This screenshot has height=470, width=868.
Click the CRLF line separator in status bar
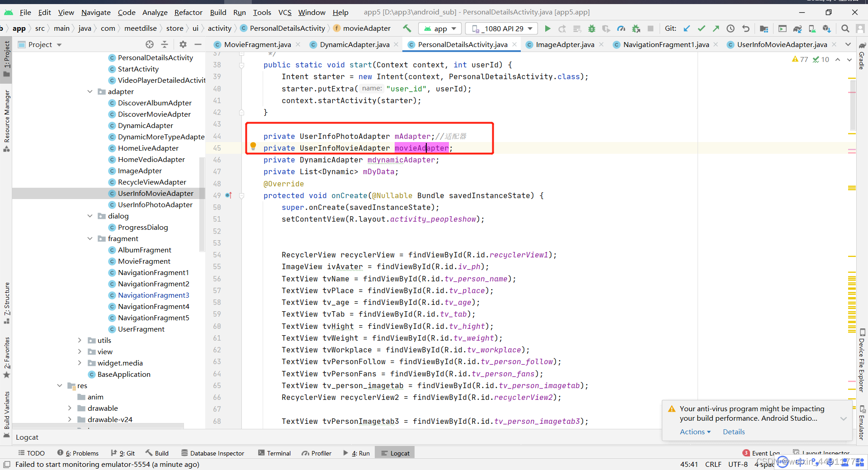click(x=713, y=464)
